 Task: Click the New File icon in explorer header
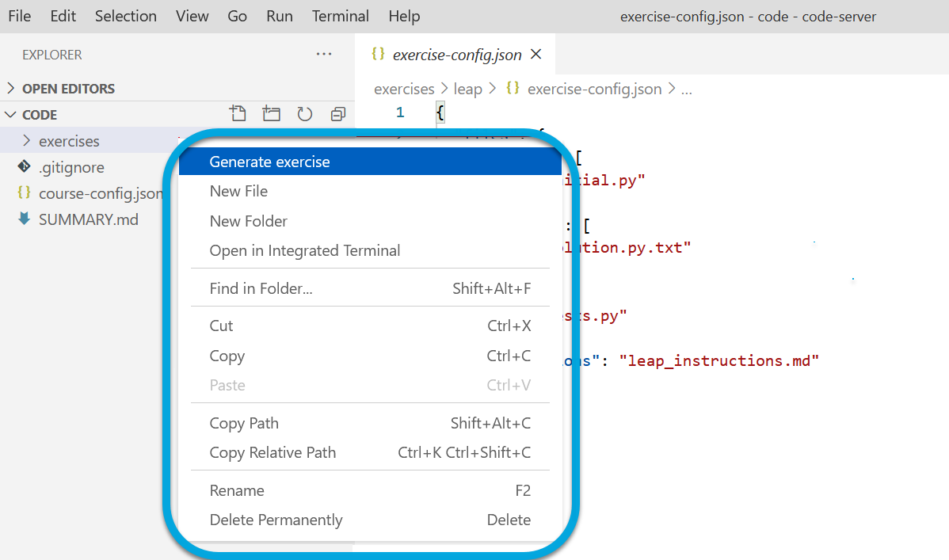point(237,114)
